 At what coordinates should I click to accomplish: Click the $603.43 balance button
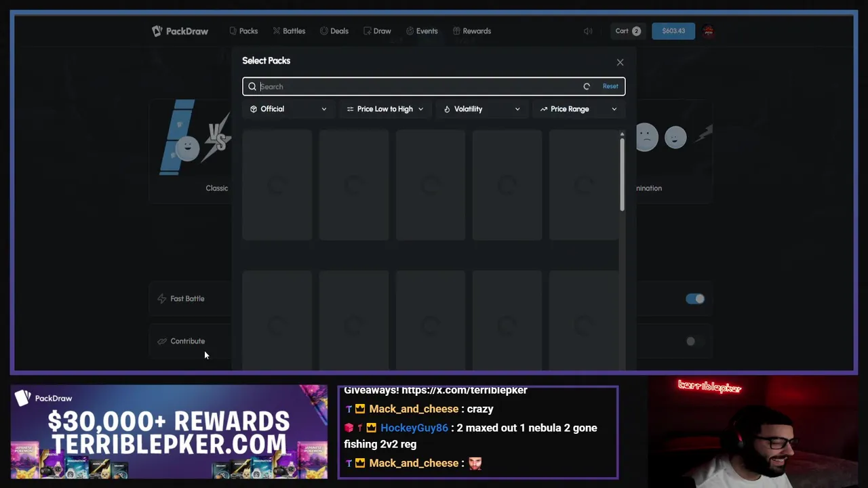pyautogui.click(x=673, y=31)
